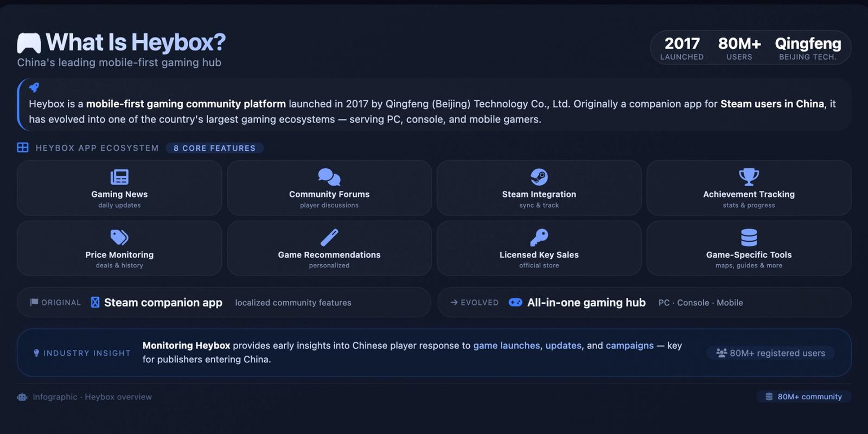The image size is (868, 434).
Task: Click the Monitoring Heybox bold text
Action: click(187, 346)
